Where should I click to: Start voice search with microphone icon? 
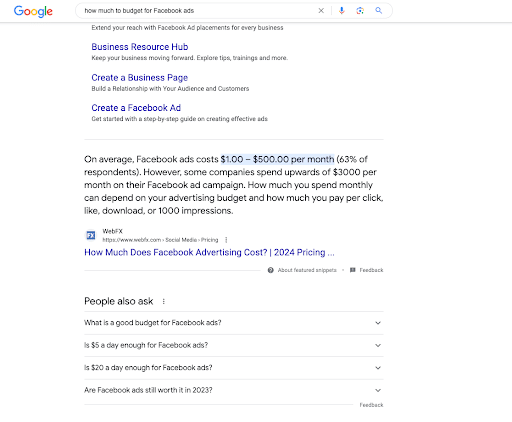341,11
